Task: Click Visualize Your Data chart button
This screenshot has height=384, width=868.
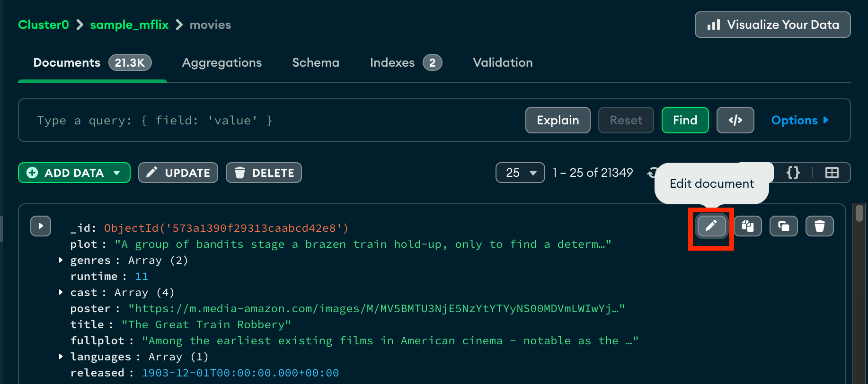Action: (772, 25)
